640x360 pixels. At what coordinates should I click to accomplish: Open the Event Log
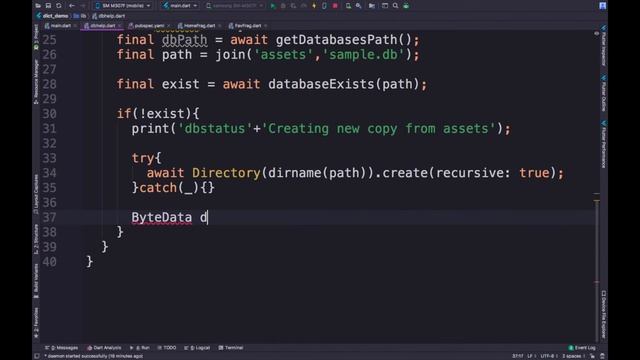point(582,348)
